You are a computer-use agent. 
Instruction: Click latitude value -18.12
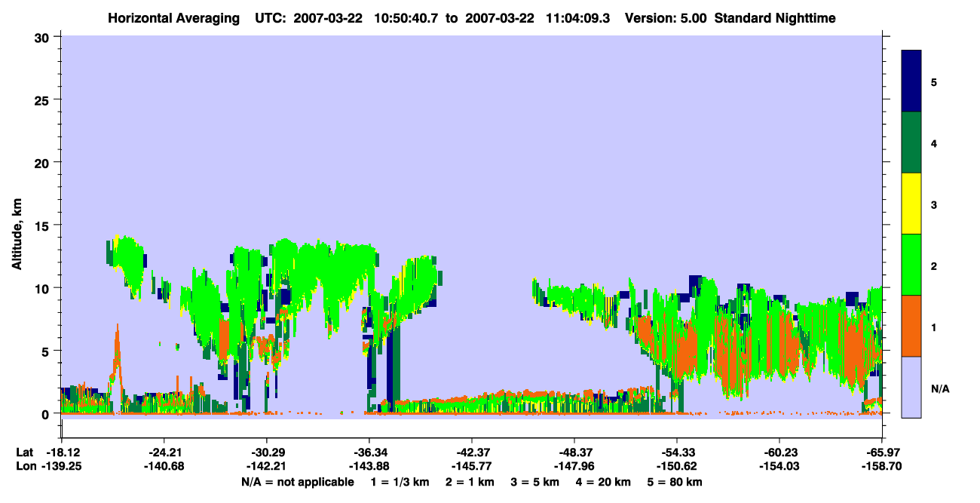(x=62, y=452)
